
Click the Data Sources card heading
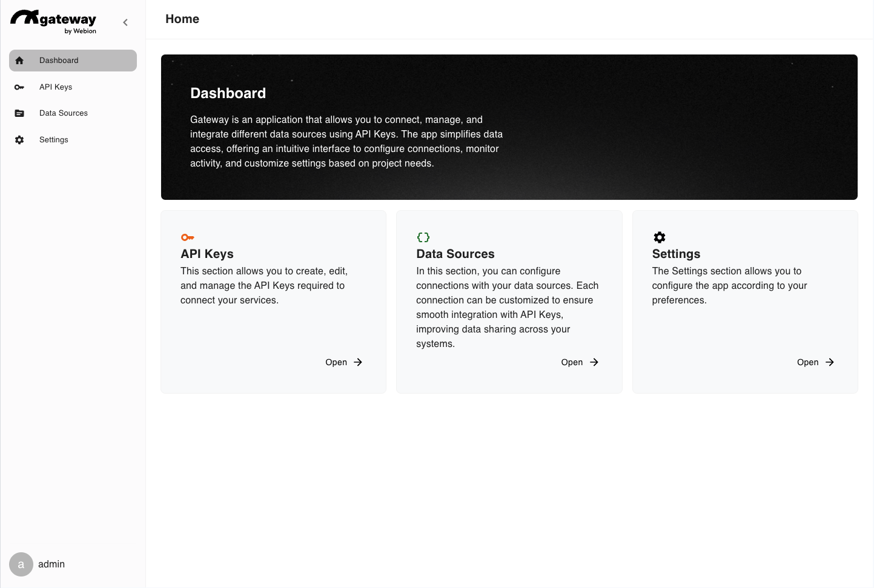point(455,254)
